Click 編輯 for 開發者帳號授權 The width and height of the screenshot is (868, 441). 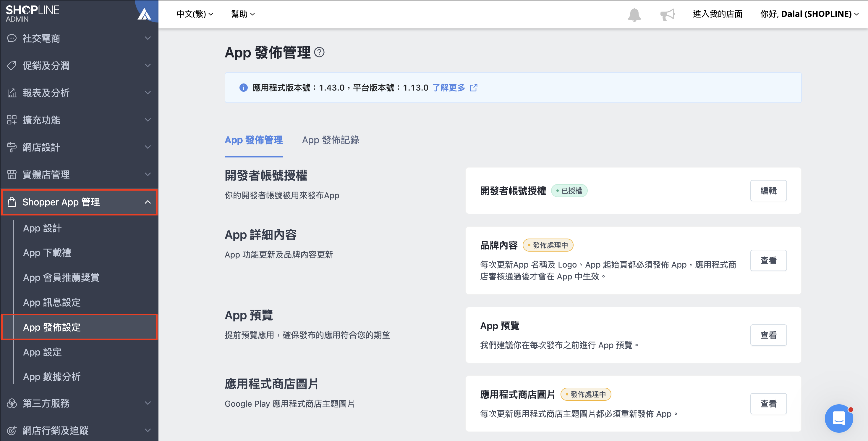coord(768,191)
